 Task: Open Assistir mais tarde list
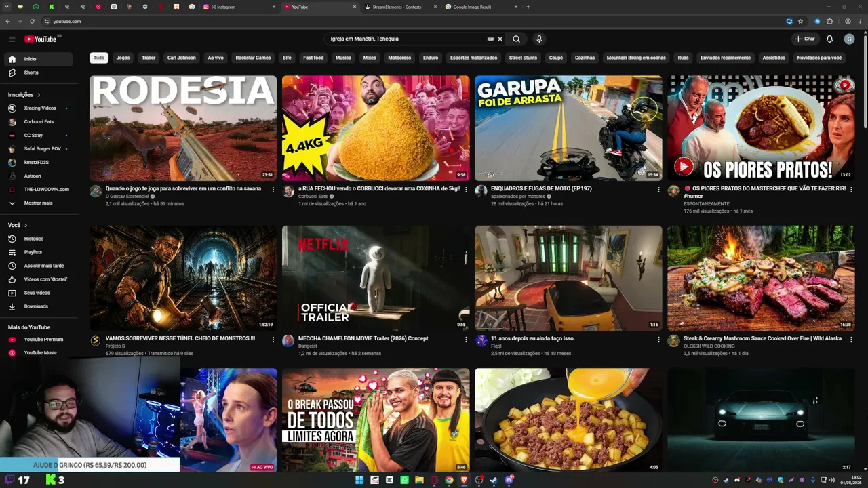pyautogui.click(x=39, y=266)
